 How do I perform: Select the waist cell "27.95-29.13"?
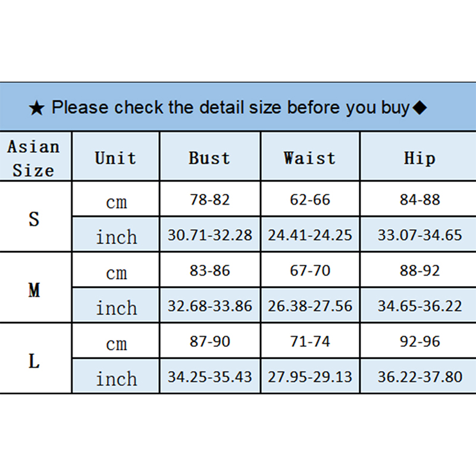click(309, 377)
